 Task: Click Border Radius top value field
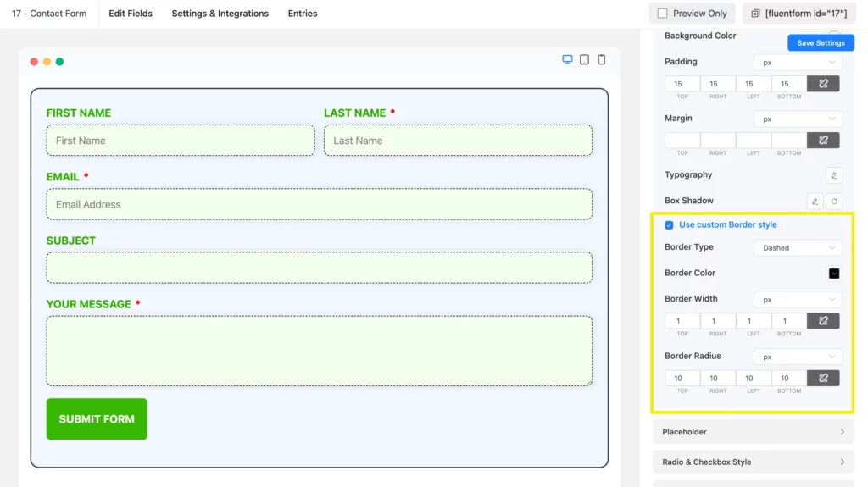tap(682, 378)
